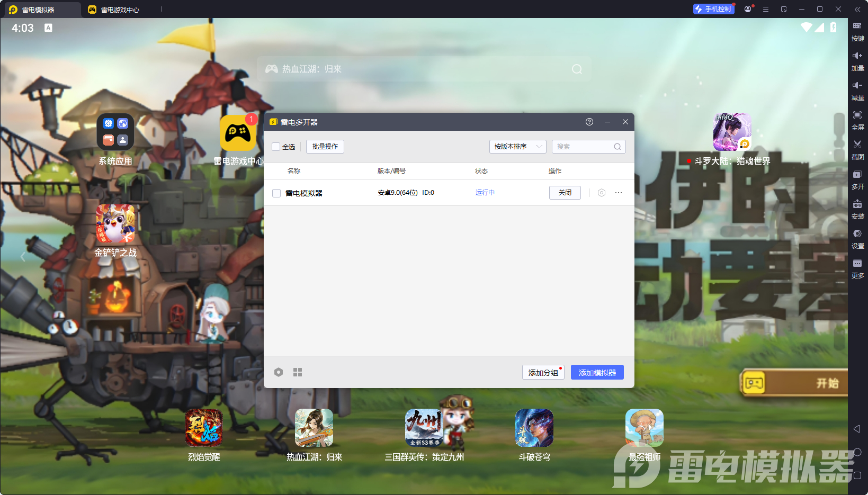Tick the 全选 select-all checkbox

[x=276, y=147]
